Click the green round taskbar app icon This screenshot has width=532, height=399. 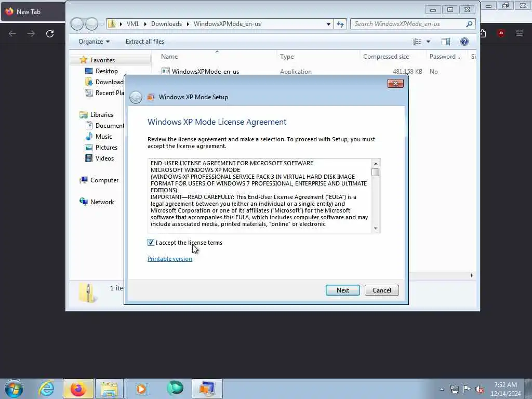point(175,388)
